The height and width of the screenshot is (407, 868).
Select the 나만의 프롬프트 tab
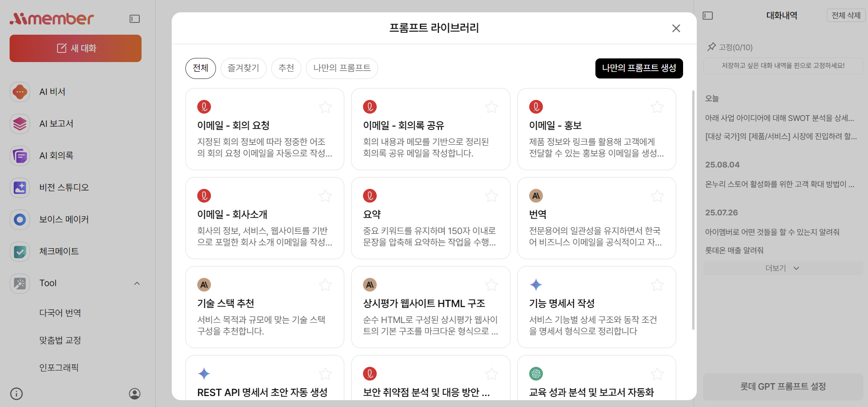[x=342, y=68]
